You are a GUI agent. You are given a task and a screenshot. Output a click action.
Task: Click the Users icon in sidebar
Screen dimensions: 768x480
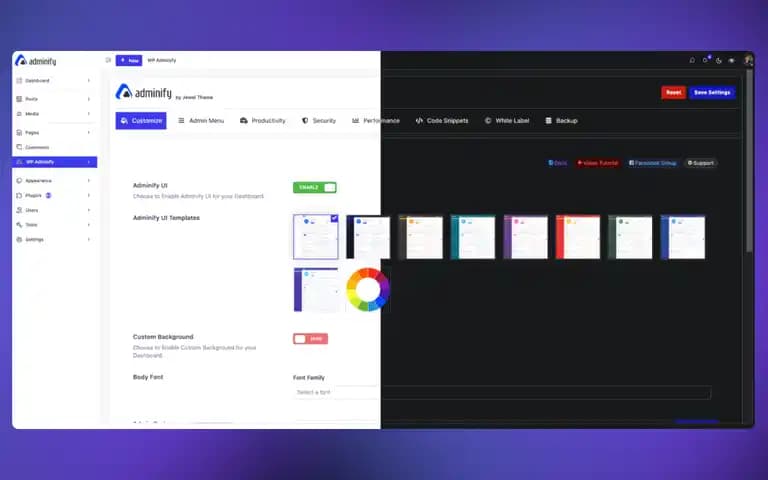pos(19,210)
